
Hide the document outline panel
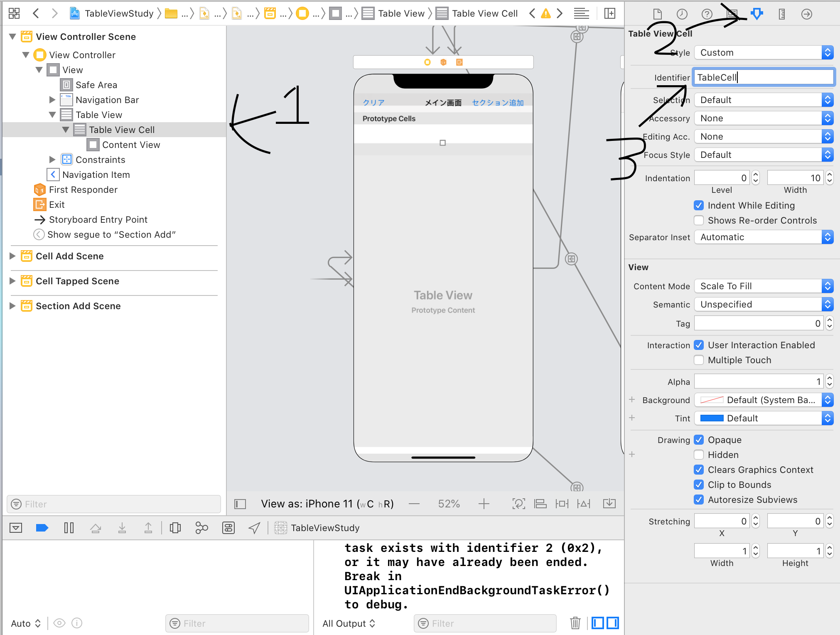pos(240,504)
